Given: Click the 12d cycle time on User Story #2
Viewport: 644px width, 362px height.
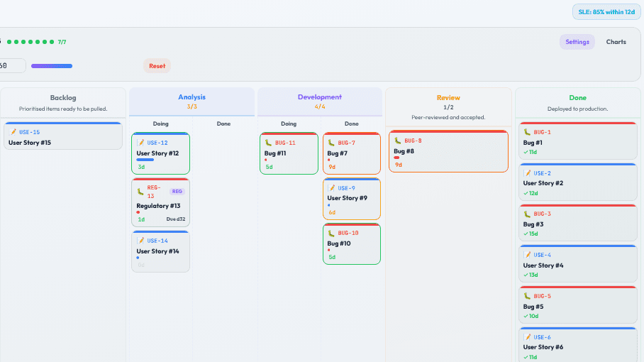Looking at the screenshot, I should pyautogui.click(x=533, y=193).
